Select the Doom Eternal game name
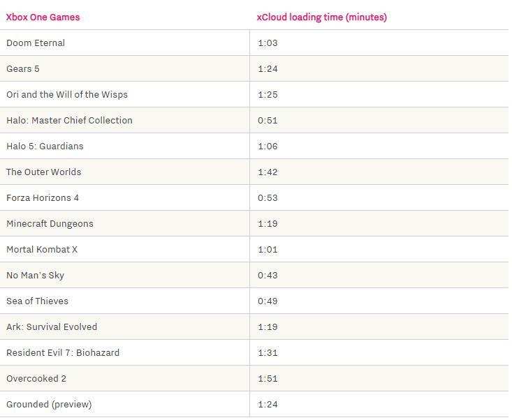This screenshot has height=420, width=512. coord(36,43)
